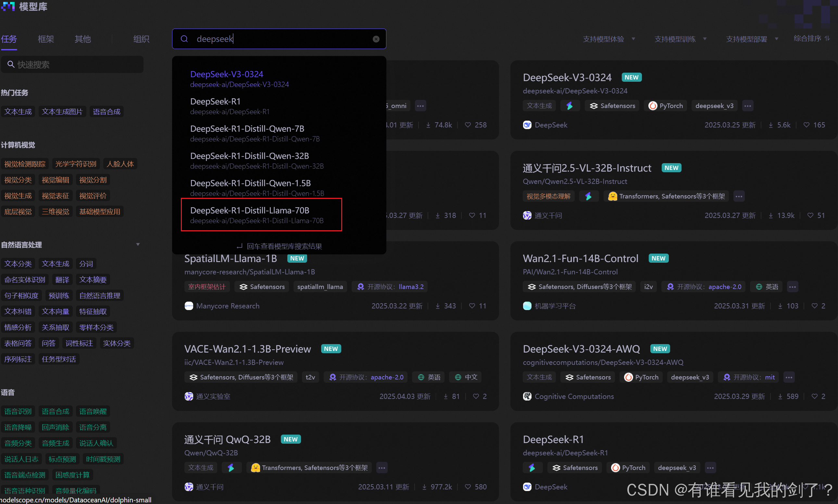Collapse the 自然语言处理 section
The height and width of the screenshot is (504, 838).
point(138,245)
